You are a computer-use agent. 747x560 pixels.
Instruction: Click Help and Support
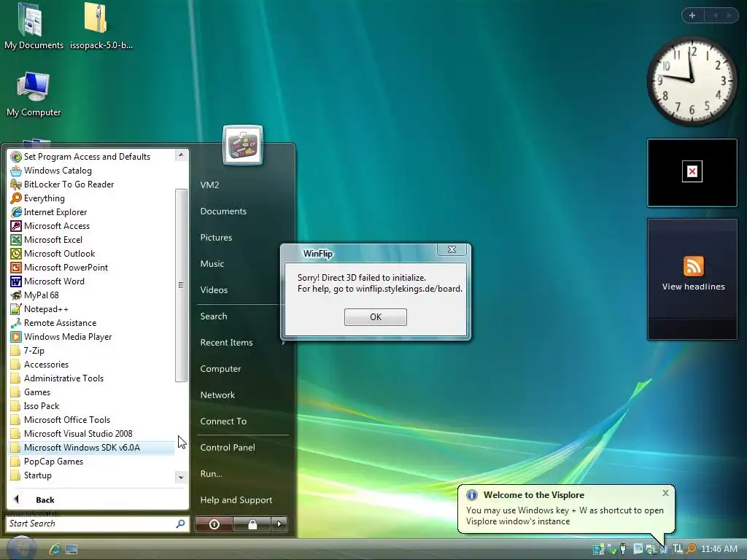[236, 500]
